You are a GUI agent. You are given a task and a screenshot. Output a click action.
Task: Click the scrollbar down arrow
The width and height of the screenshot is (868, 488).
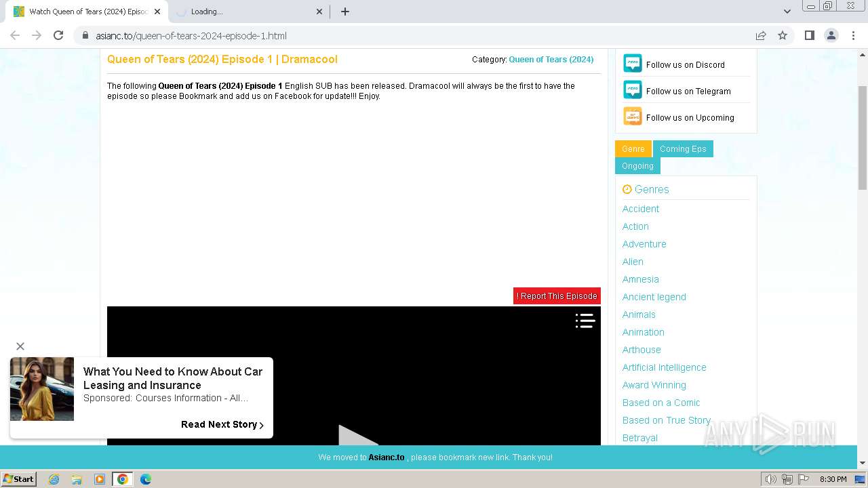click(862, 464)
